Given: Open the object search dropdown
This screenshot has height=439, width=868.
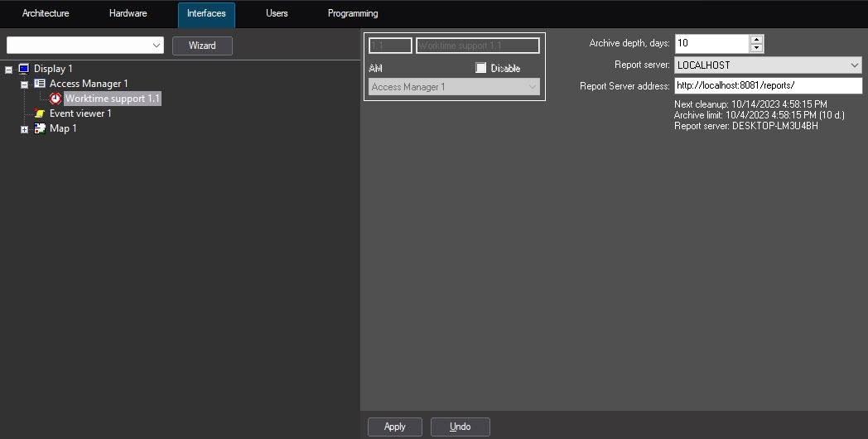Looking at the screenshot, I should coord(156,46).
